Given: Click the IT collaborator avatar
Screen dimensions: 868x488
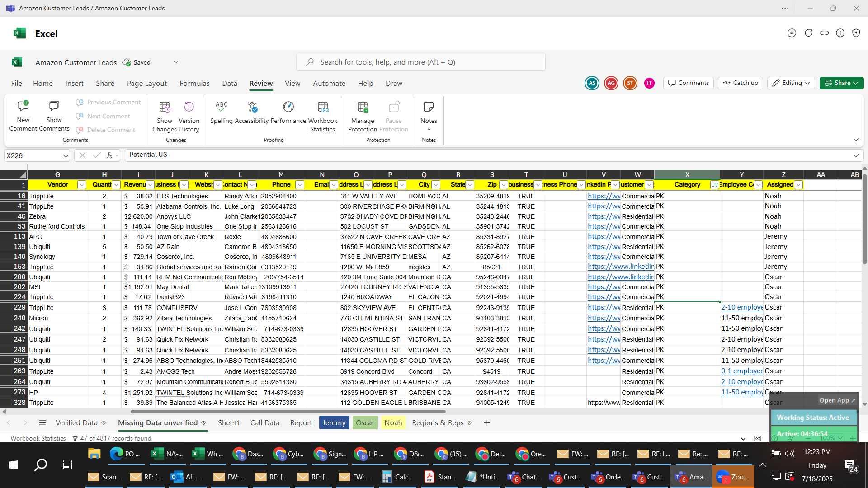Looking at the screenshot, I should [x=649, y=83].
